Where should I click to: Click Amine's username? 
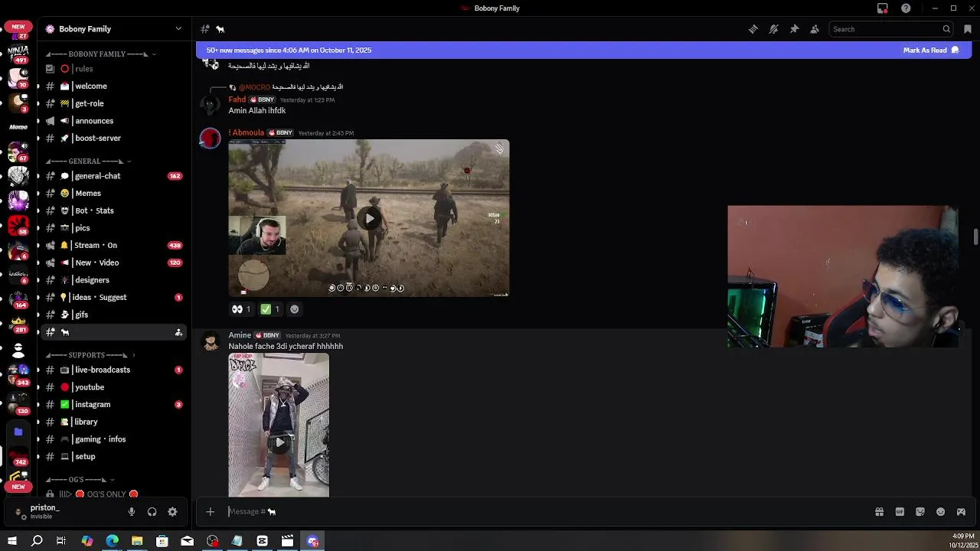click(240, 335)
